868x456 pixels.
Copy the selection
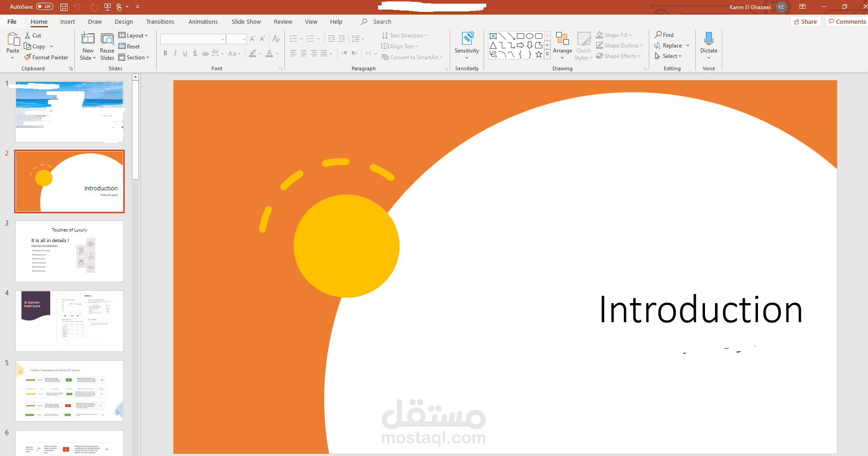[x=35, y=46]
